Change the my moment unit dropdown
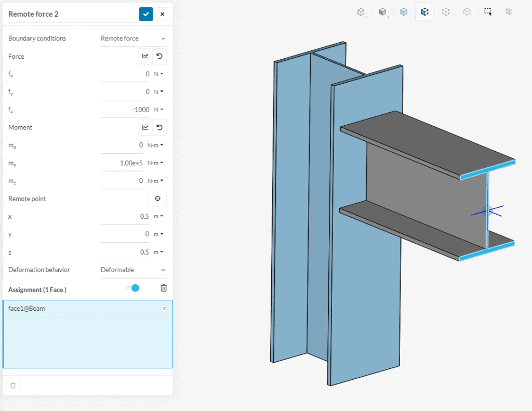 click(x=155, y=163)
